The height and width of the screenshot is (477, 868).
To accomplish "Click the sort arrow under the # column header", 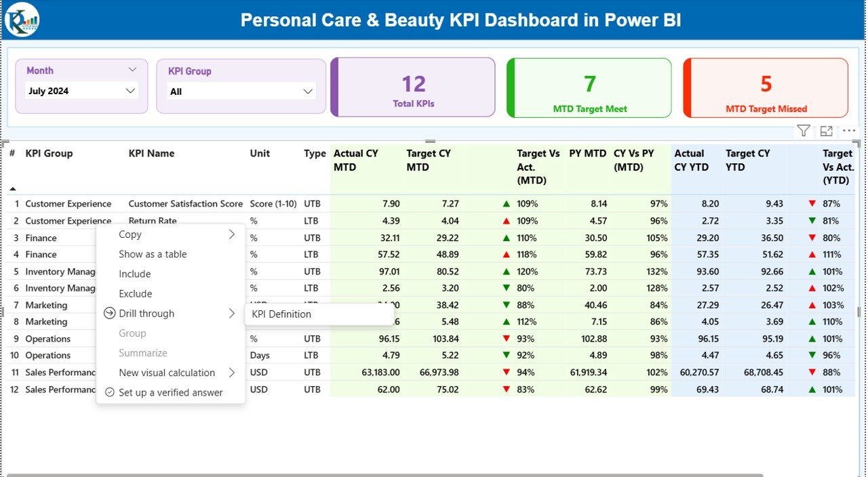I will pyautogui.click(x=14, y=190).
